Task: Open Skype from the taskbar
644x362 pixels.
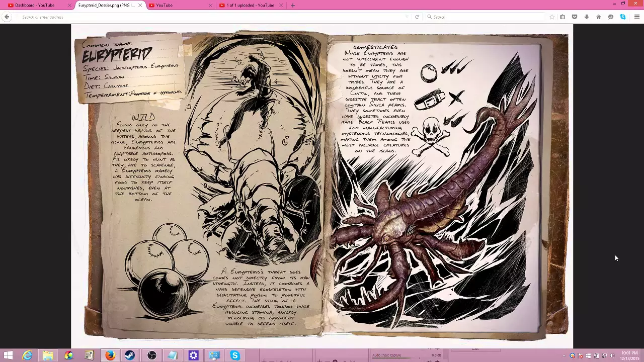Action: click(x=234, y=355)
